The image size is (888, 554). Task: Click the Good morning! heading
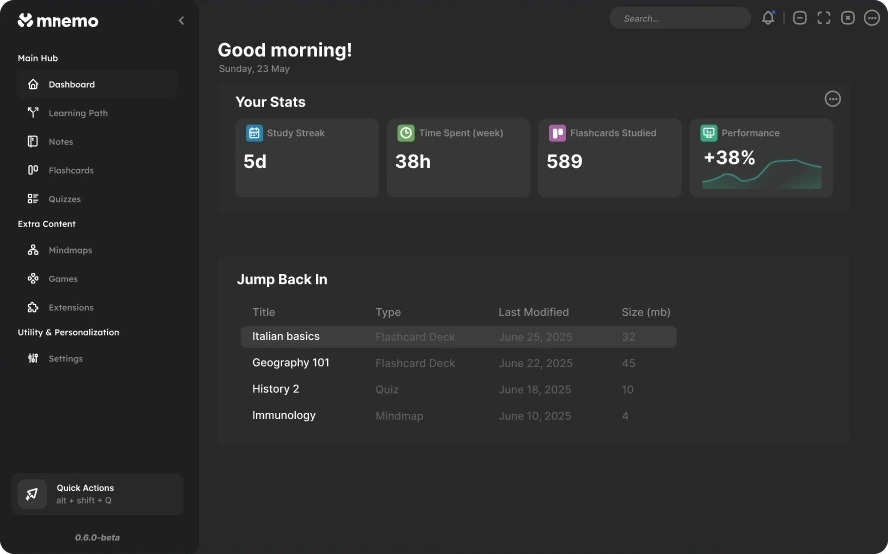tap(285, 50)
